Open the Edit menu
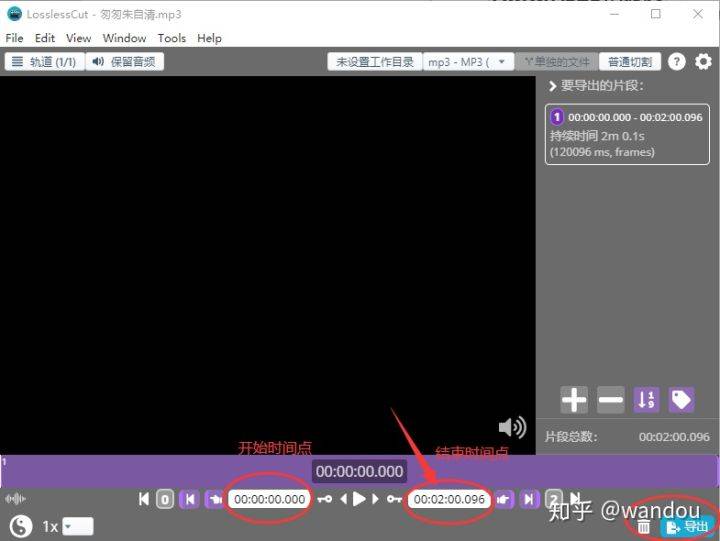This screenshot has width=720, height=541. point(45,38)
